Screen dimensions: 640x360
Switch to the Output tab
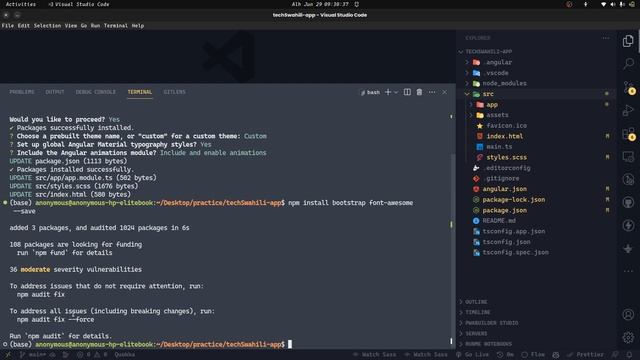(55, 92)
